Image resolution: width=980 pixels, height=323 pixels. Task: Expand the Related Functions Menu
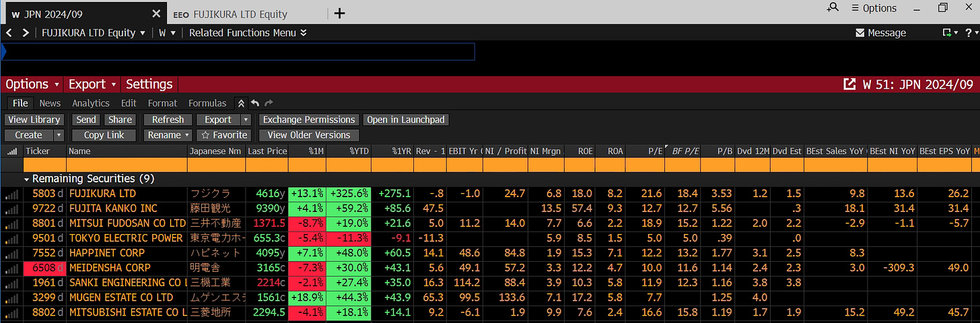point(248,32)
